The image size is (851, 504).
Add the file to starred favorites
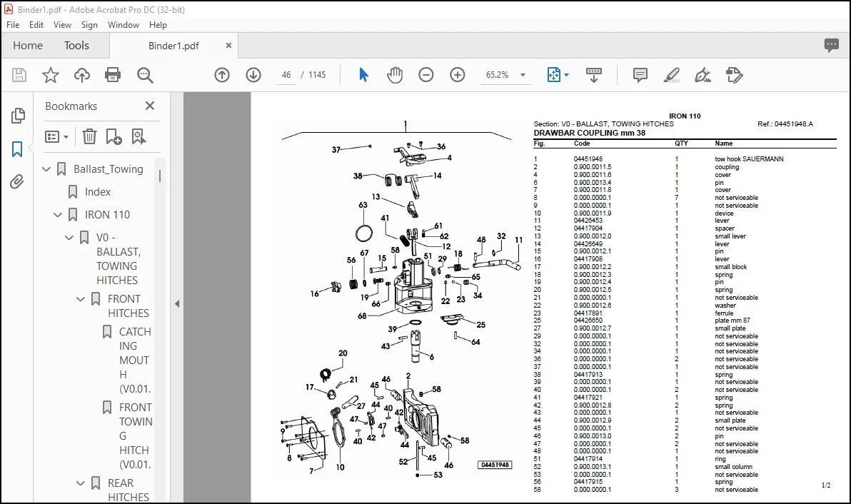point(51,75)
